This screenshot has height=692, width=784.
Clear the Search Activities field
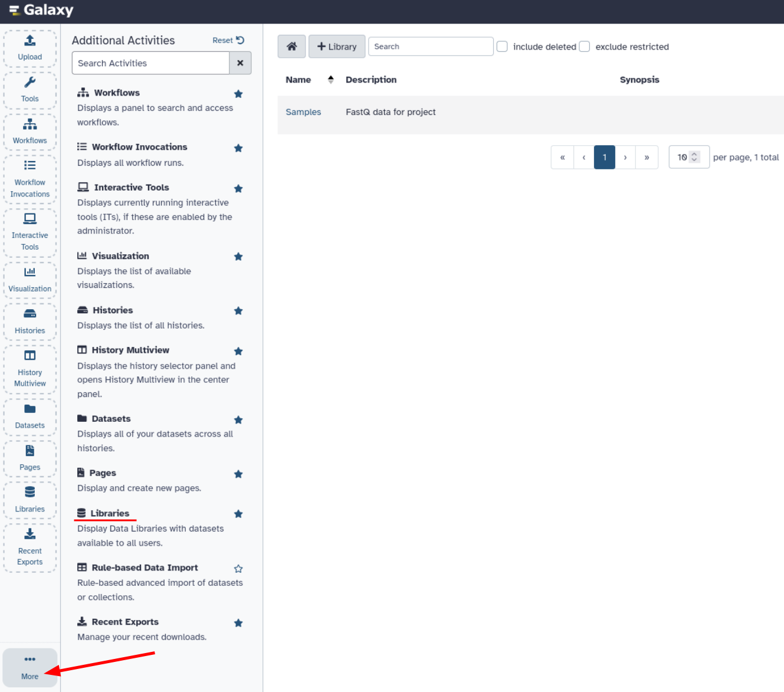[x=240, y=63]
